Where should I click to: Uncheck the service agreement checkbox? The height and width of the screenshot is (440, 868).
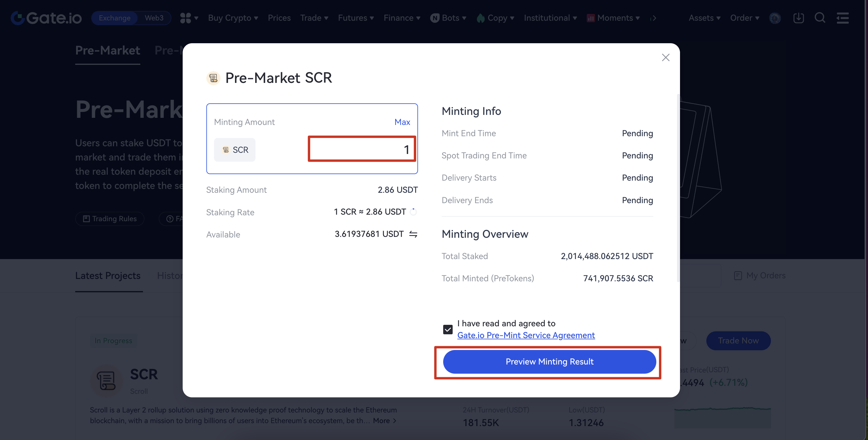448,329
